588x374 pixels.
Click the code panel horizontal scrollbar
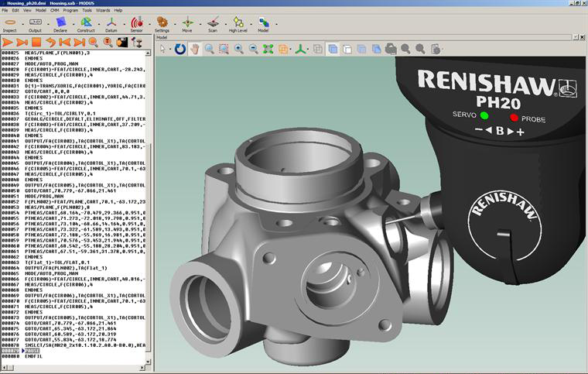click(x=73, y=368)
